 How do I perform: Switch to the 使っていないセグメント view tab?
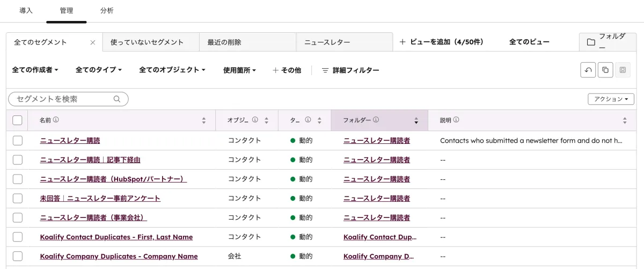(147, 42)
